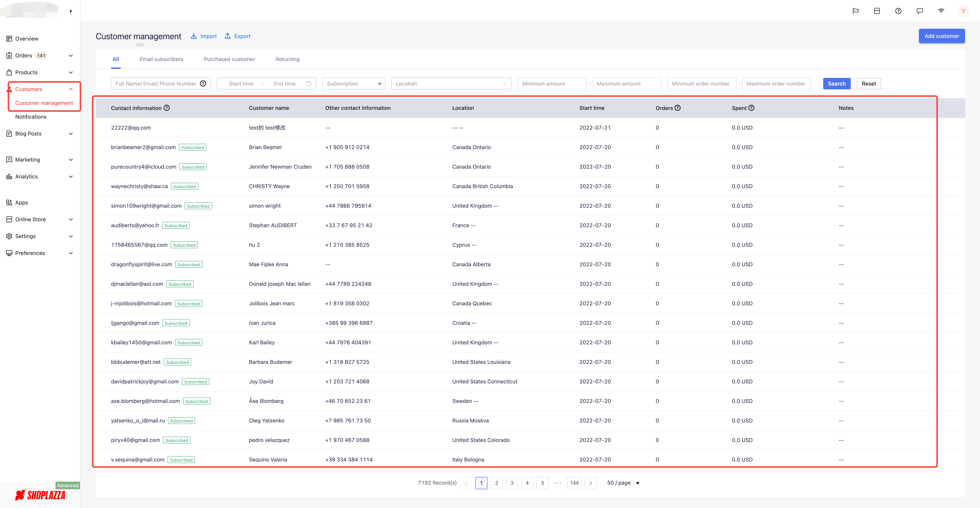The image size is (980, 508).
Task: Click the Import download icon
Action: [x=194, y=36]
